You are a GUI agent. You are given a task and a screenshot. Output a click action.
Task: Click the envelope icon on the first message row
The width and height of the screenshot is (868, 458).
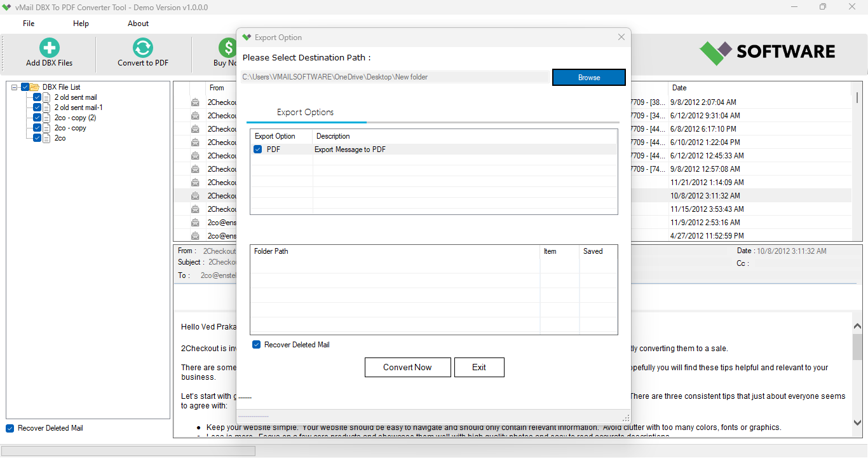(195, 102)
